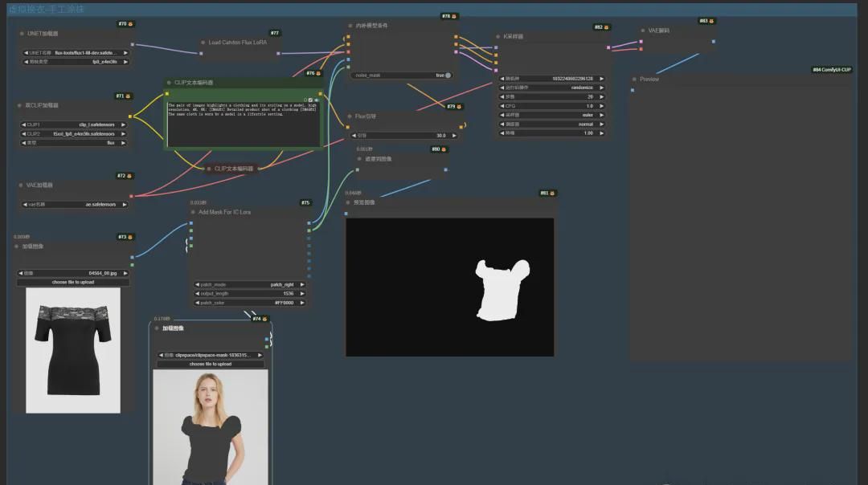868x485 pixels.
Task: Click the Load Catvton Flux LoRA node dot
Action: click(x=203, y=43)
